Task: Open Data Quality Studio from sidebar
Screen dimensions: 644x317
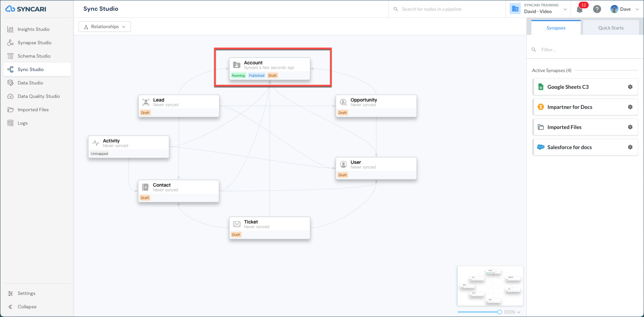Action: pyautogui.click(x=37, y=96)
